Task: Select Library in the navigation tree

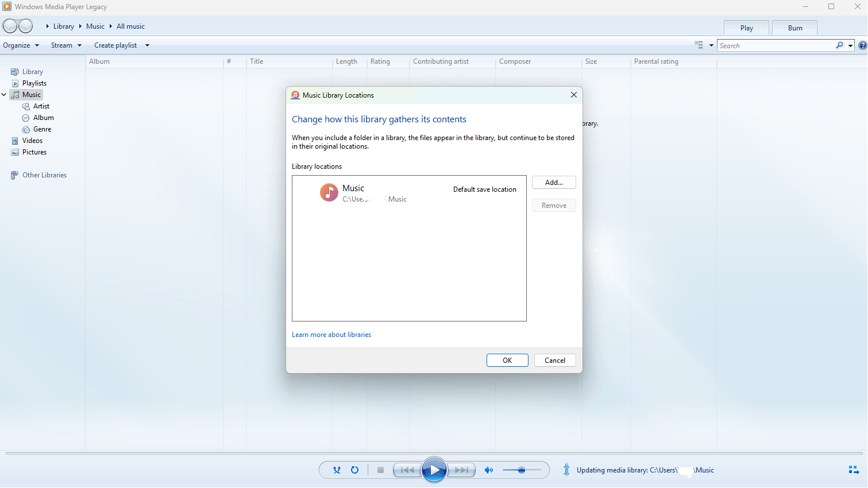Action: (x=33, y=72)
